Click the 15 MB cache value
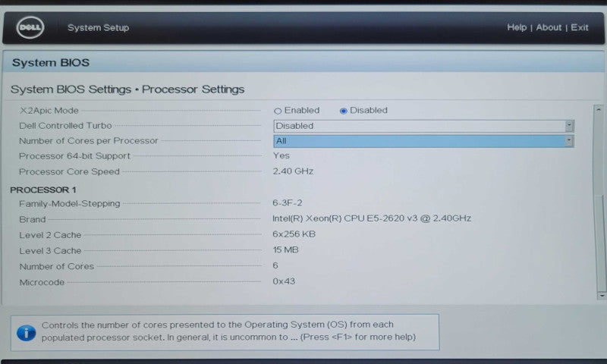This screenshot has height=364, width=607. tap(285, 250)
